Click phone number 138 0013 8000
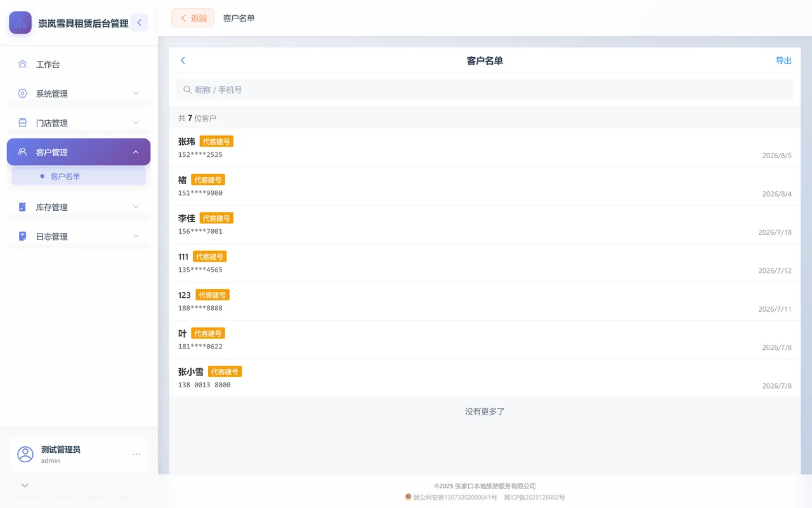This screenshot has height=508, width=812. [204, 385]
